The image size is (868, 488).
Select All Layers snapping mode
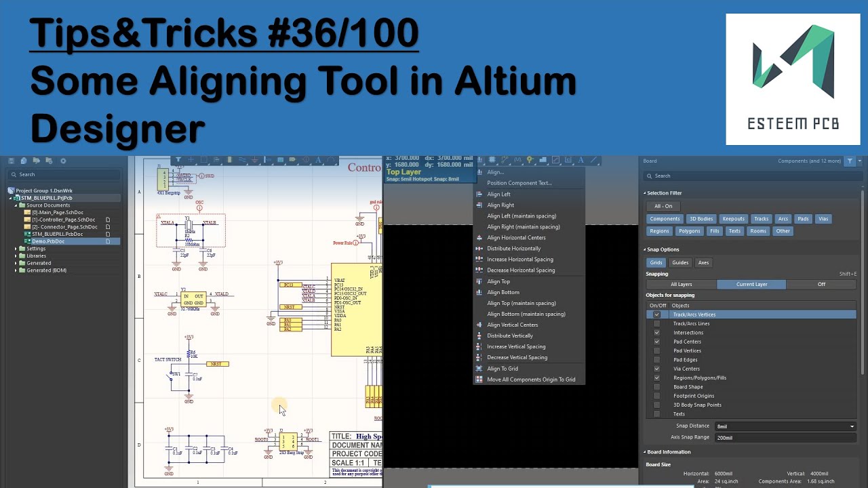point(682,284)
